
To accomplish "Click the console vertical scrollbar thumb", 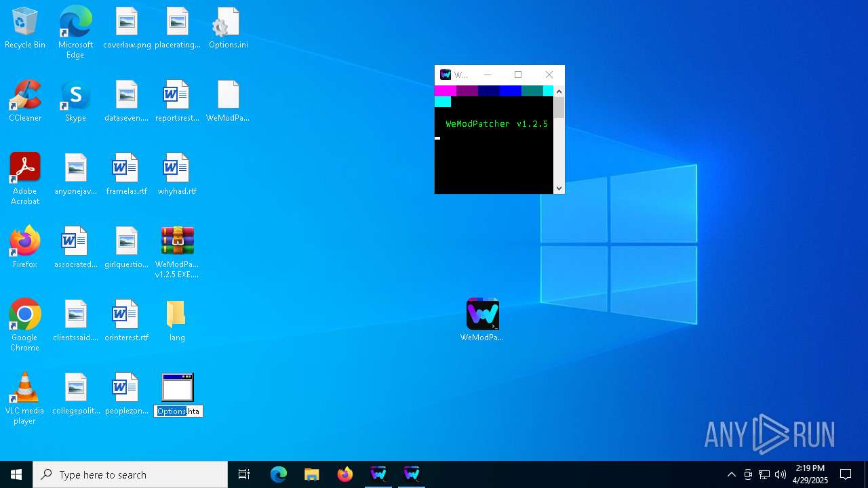I will (559, 108).
